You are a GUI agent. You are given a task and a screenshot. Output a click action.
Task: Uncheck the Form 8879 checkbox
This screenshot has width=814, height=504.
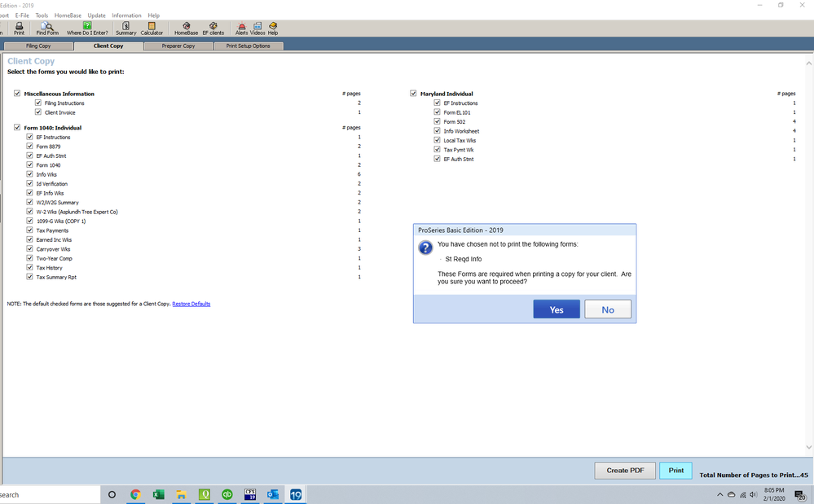[29, 146]
